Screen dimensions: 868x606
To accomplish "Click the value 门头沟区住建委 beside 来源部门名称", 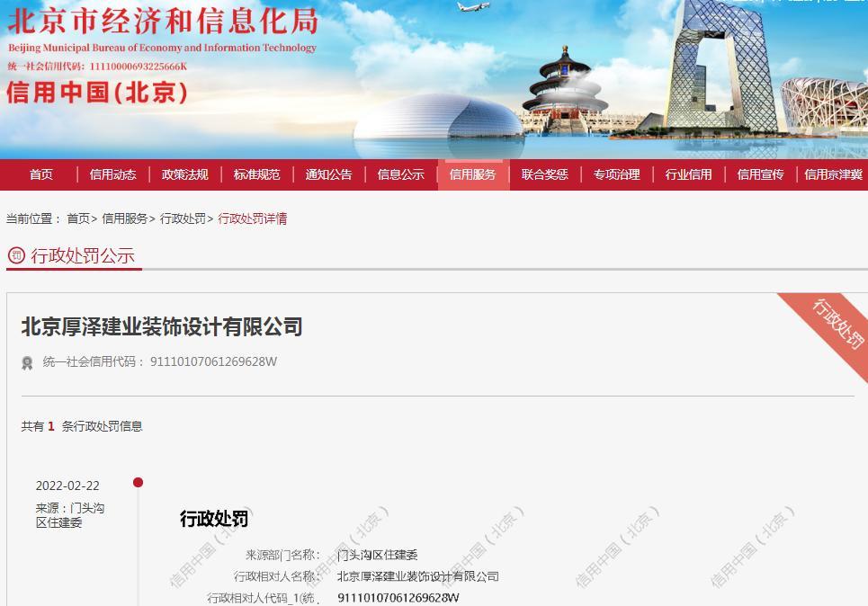I will click(x=378, y=555).
